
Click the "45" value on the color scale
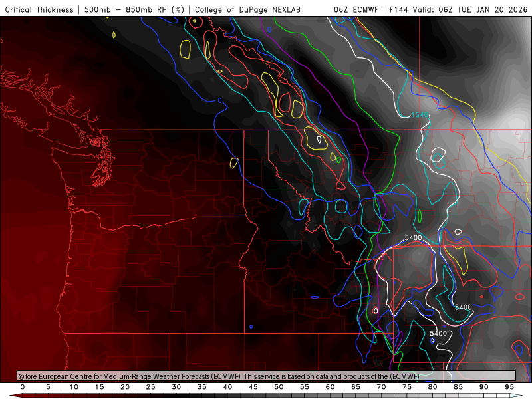click(253, 387)
